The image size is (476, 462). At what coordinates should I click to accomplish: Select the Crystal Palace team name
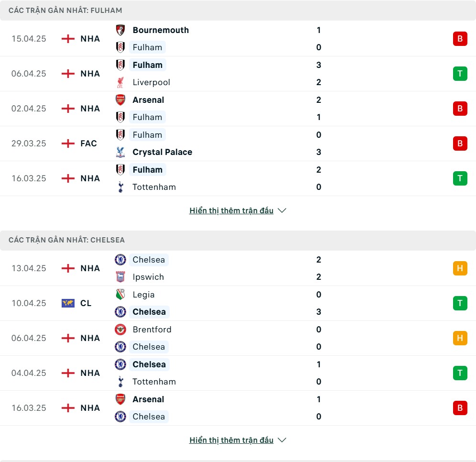click(x=162, y=152)
